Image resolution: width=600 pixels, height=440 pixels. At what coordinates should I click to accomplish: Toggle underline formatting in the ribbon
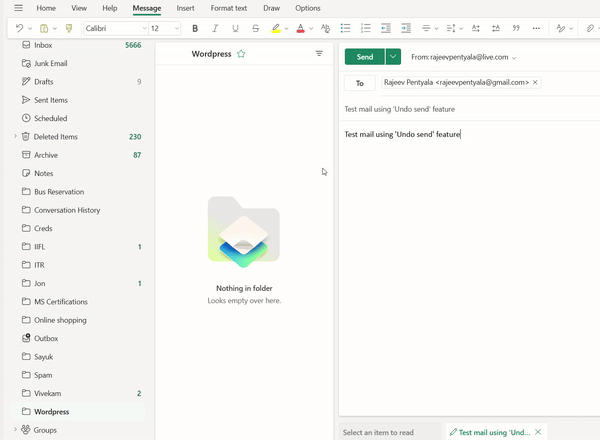click(x=235, y=29)
